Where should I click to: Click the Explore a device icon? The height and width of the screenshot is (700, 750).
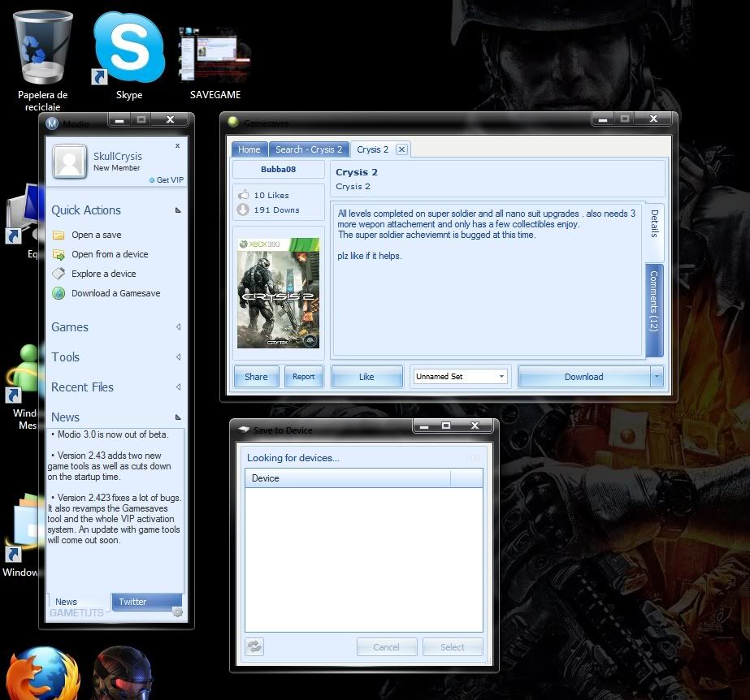59,274
